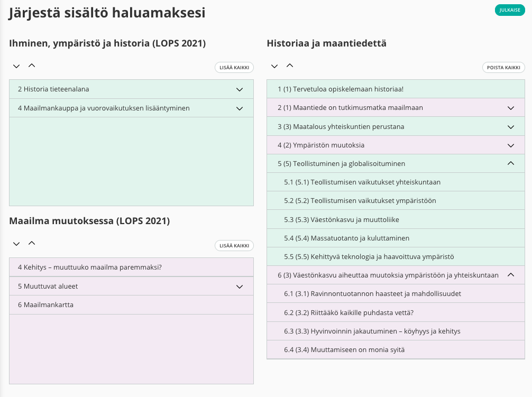Collapse all items in Historiaa ja maantiedettä
The width and height of the screenshot is (532, 397).
click(289, 66)
